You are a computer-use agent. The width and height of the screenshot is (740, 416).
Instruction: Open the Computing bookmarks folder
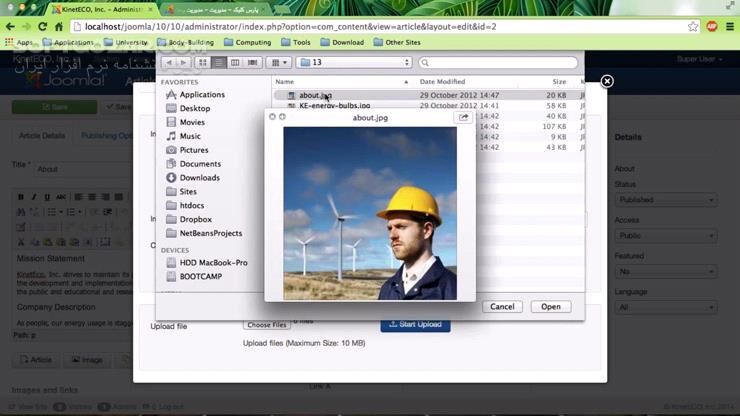pos(247,43)
